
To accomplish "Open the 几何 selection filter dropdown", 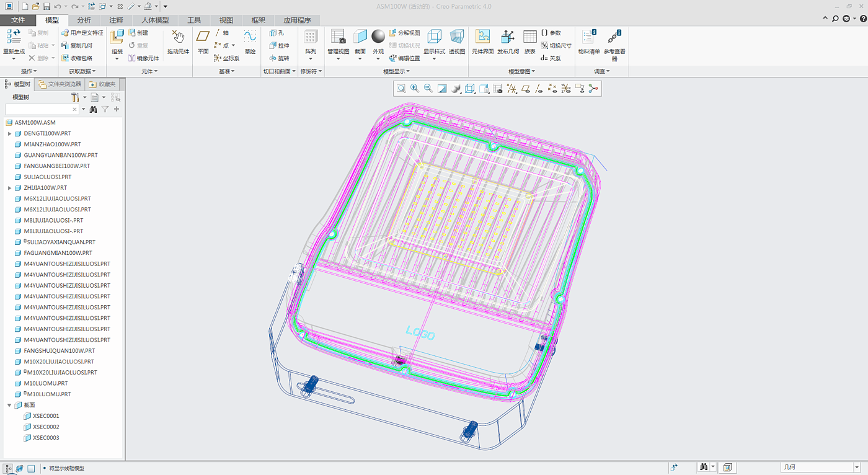I will [x=820, y=468].
